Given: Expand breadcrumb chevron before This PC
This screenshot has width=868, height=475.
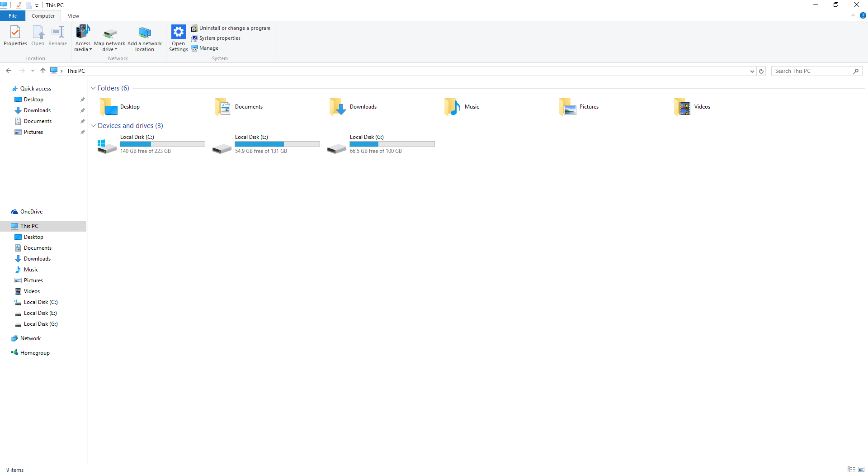Looking at the screenshot, I should (x=61, y=71).
